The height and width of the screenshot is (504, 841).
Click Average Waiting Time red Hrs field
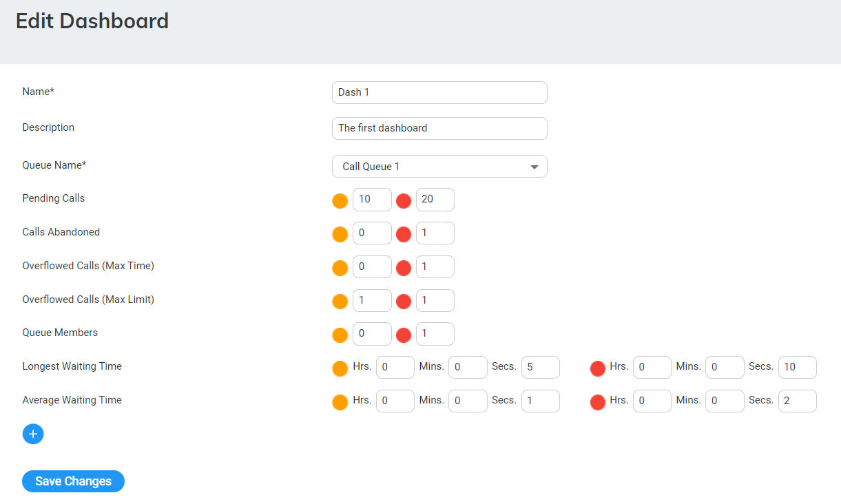652,401
